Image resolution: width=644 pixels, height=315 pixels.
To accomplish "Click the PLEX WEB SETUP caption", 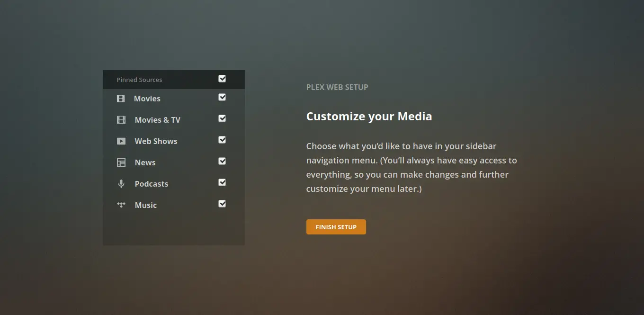I will pos(337,87).
